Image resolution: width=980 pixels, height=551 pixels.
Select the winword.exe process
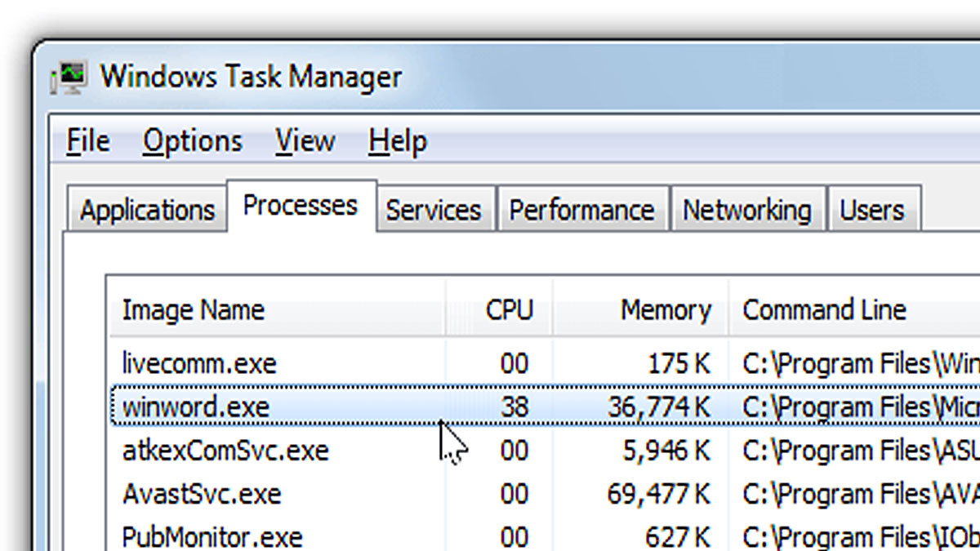pyautogui.click(x=195, y=407)
